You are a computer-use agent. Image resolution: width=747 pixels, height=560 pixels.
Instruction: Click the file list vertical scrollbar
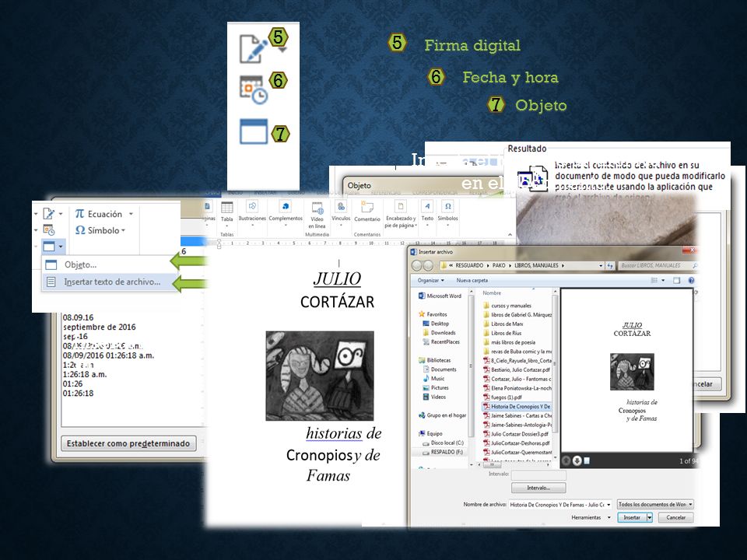coord(555,376)
